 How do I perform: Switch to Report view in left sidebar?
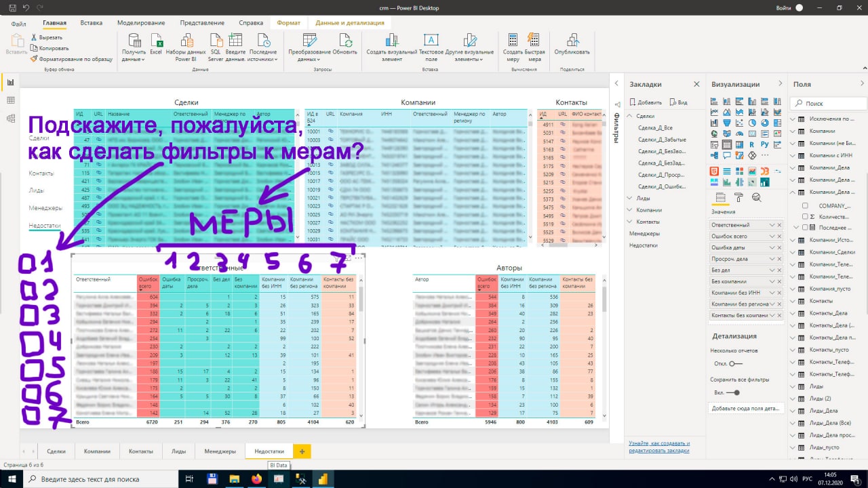(10, 82)
